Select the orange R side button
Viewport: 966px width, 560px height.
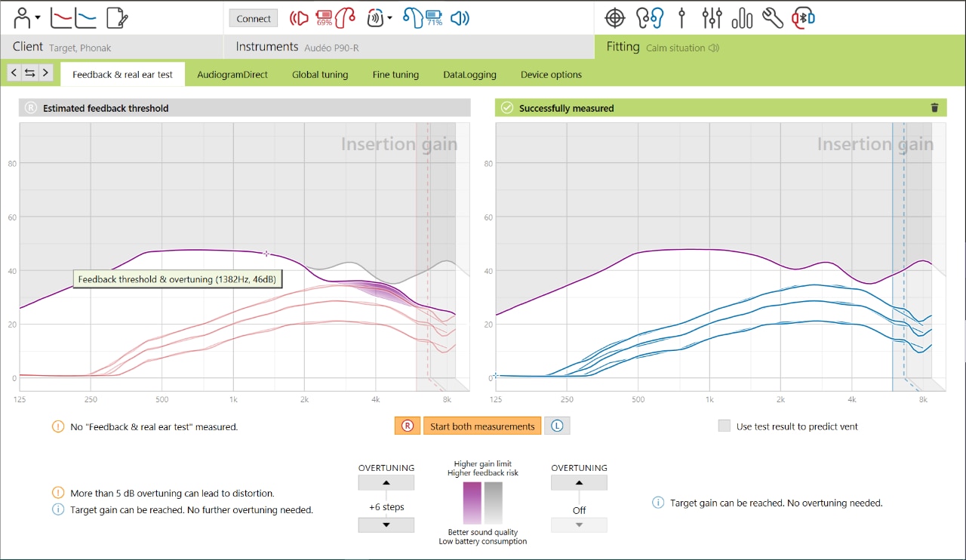click(x=407, y=425)
